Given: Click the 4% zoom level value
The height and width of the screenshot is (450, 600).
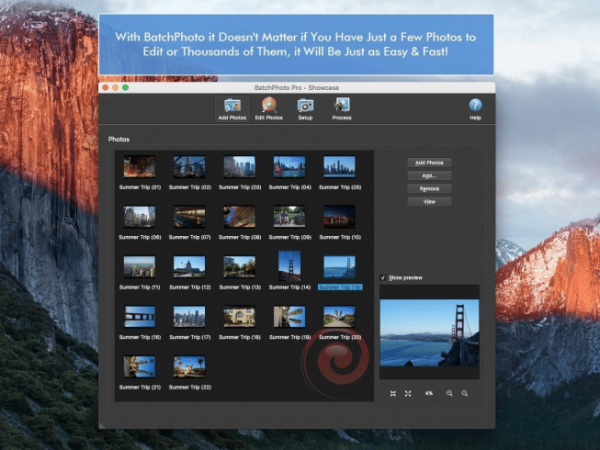Looking at the screenshot, I should 429,393.
